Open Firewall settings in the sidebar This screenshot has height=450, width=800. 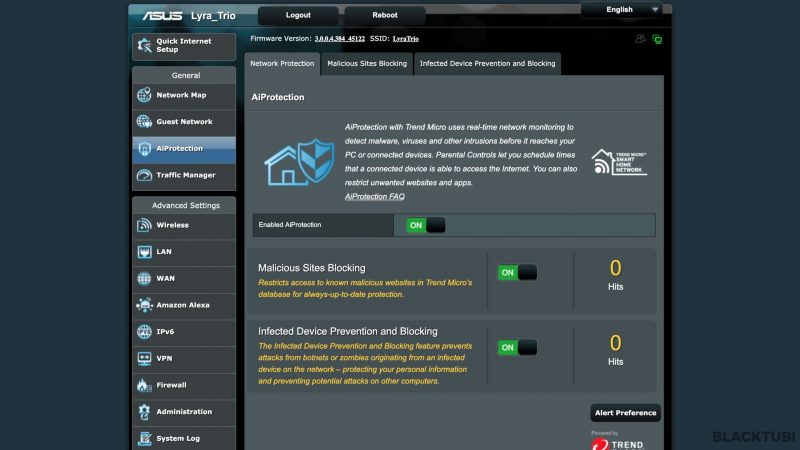[x=184, y=385]
